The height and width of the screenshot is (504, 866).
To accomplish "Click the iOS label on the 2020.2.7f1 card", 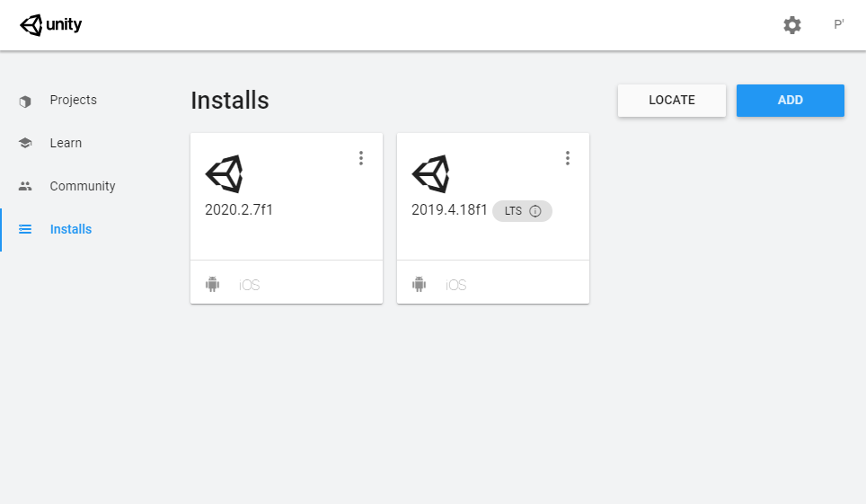I will [250, 286].
